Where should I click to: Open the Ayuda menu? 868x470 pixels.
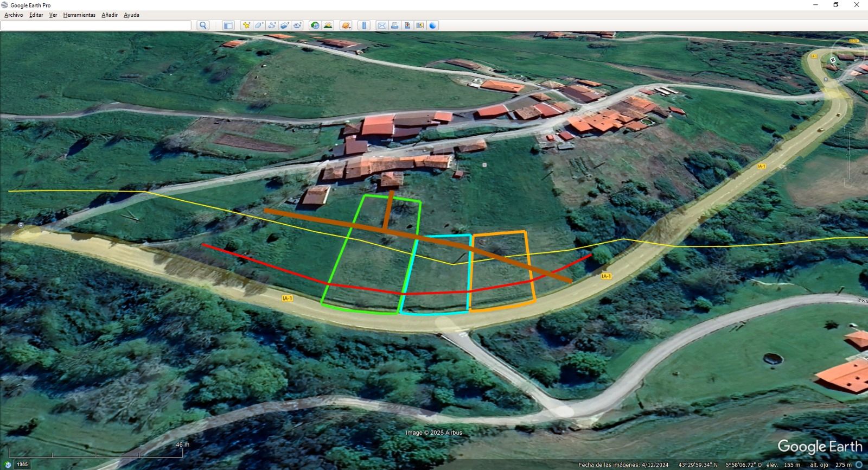(131, 15)
